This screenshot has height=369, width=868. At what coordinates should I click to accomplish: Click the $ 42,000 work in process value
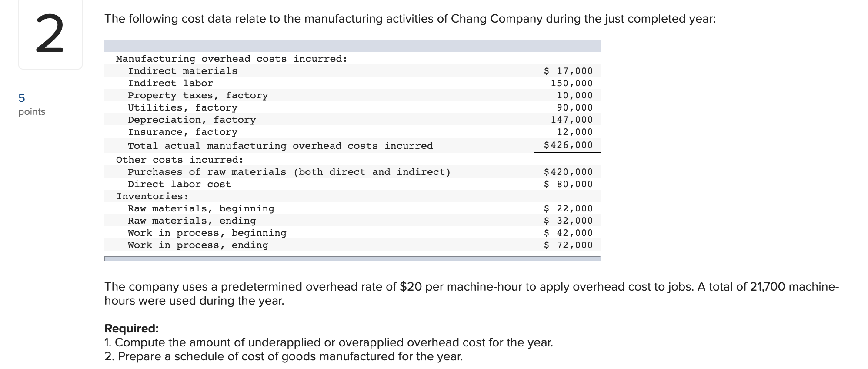568,233
